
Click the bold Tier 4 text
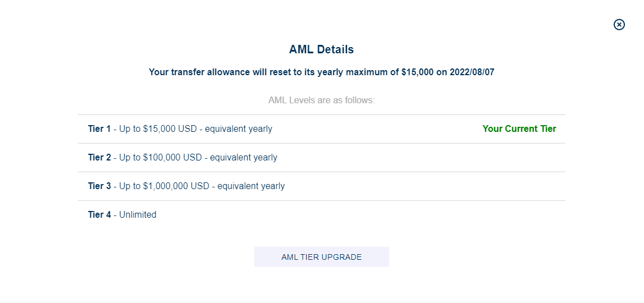[x=99, y=215]
